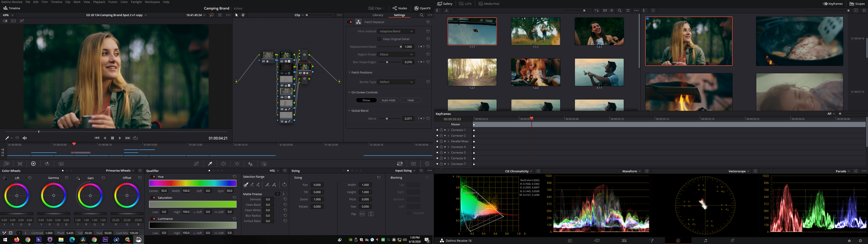868x244 pixels.
Task: Adjust the Blur Shape Edges slider
Action: pyautogui.click(x=387, y=62)
